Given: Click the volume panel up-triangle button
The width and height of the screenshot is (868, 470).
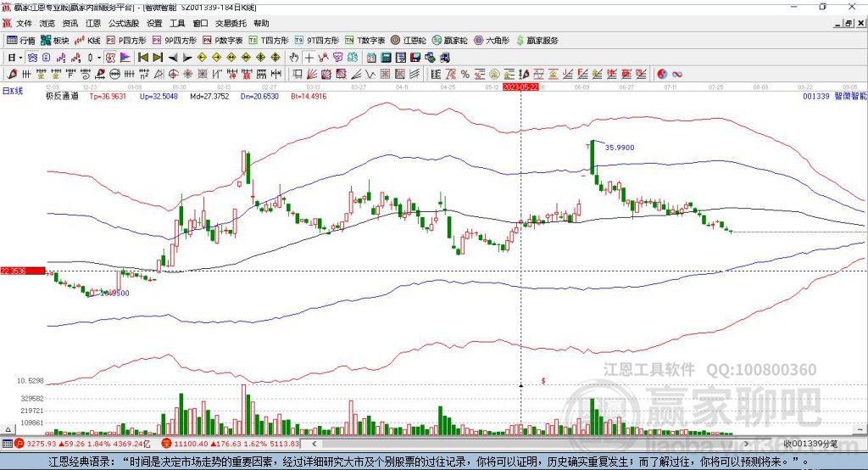Looking at the screenshot, I should pyautogui.click(x=8, y=429).
